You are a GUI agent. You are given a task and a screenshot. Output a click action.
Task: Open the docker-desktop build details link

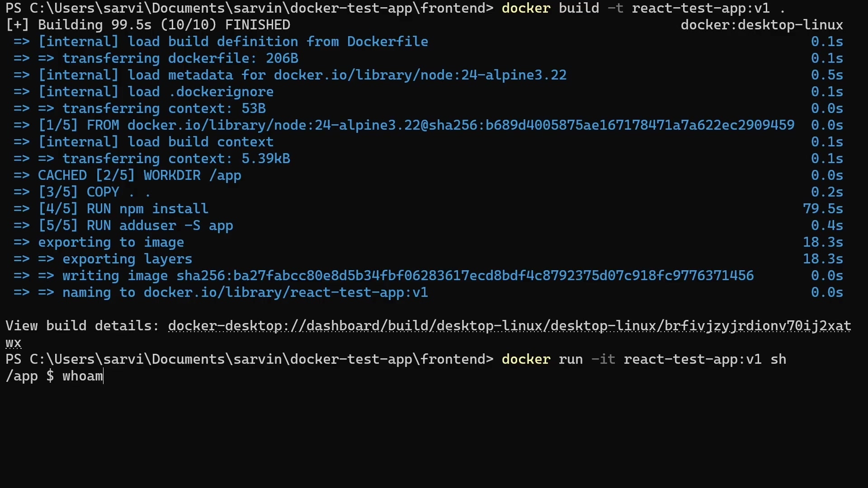pos(509,326)
